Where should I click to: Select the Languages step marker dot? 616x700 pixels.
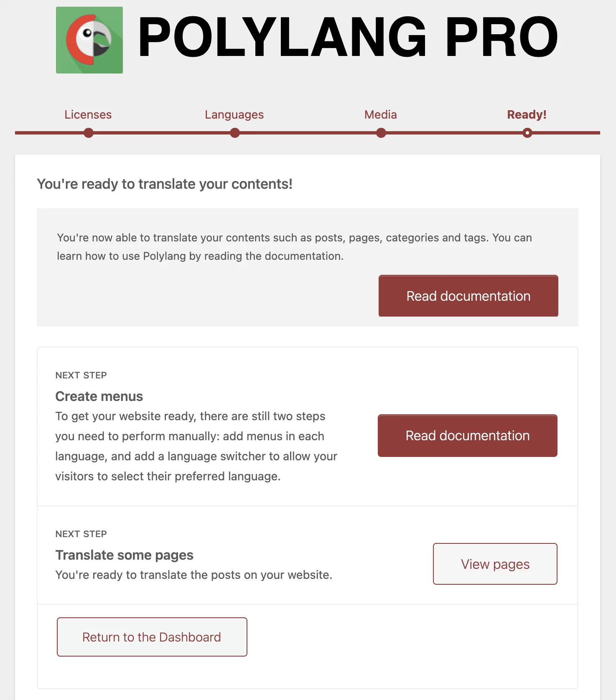click(x=234, y=133)
